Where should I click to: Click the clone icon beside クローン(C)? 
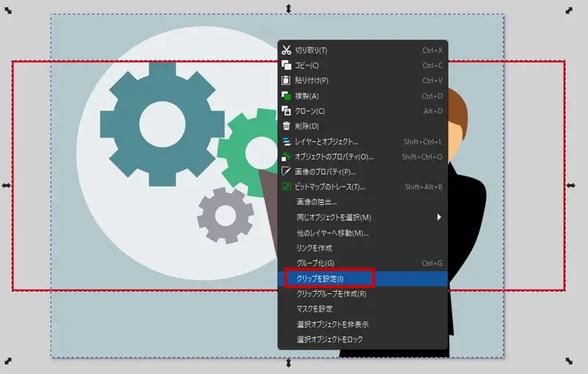pyautogui.click(x=287, y=111)
